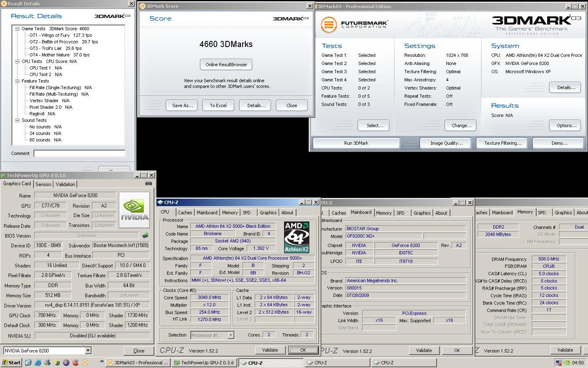Click the Comment input field
588x368 pixels.
pyautogui.click(x=79, y=153)
